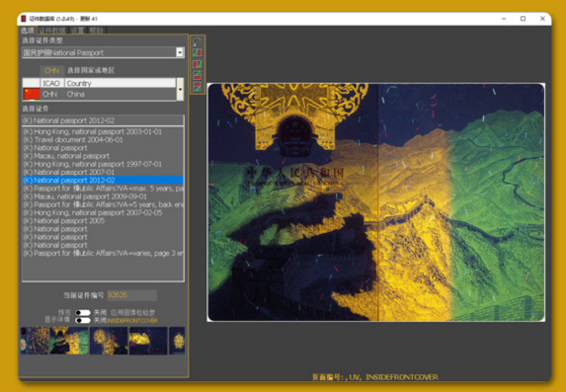Click the National Passport document type combo box
Viewport: 566px width, 392px height.
103,52
